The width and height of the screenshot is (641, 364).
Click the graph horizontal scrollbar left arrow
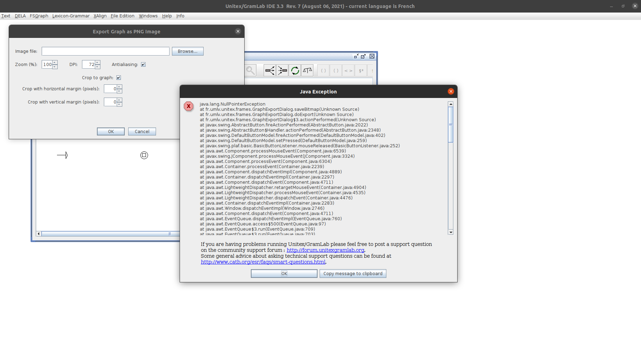point(39,234)
